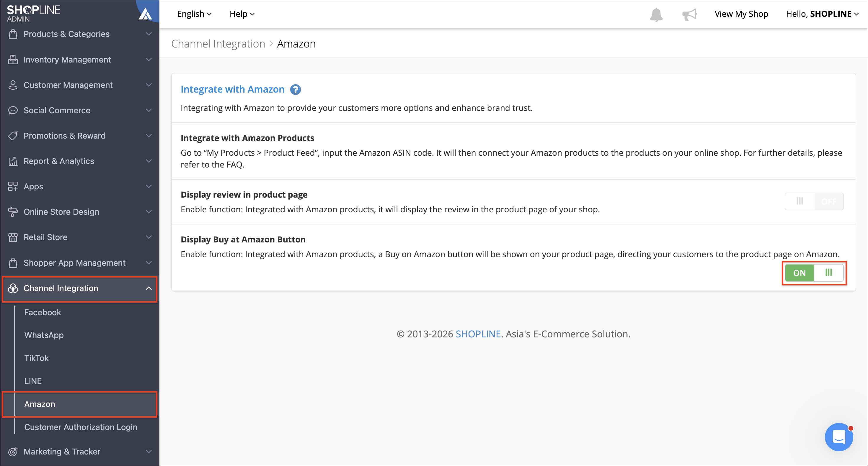Open the notifications bell
868x466 pixels.
656,14
